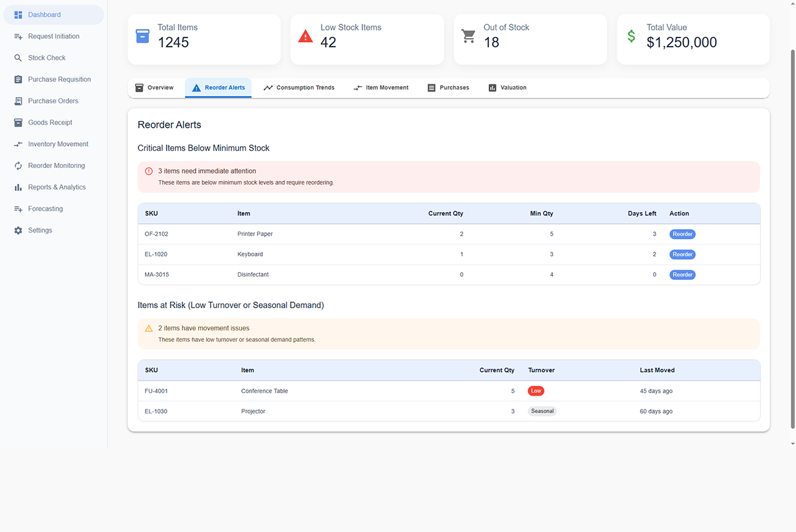Click the Total Items archive box icon

point(142,36)
